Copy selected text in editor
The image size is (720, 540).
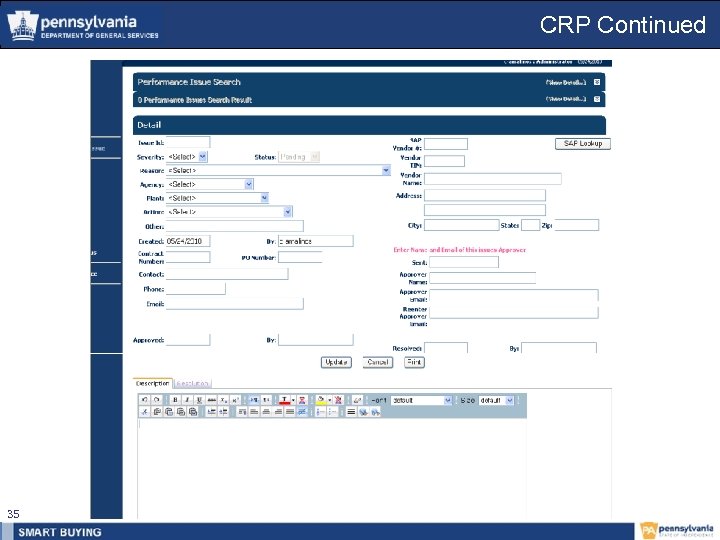(x=157, y=412)
